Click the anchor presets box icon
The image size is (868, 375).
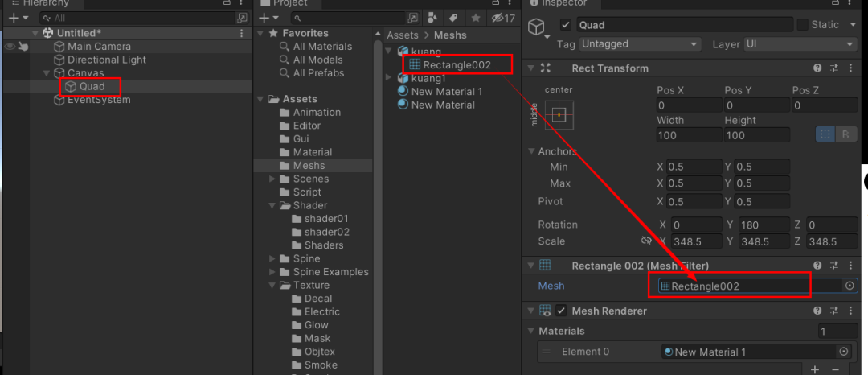pyautogui.click(x=559, y=115)
